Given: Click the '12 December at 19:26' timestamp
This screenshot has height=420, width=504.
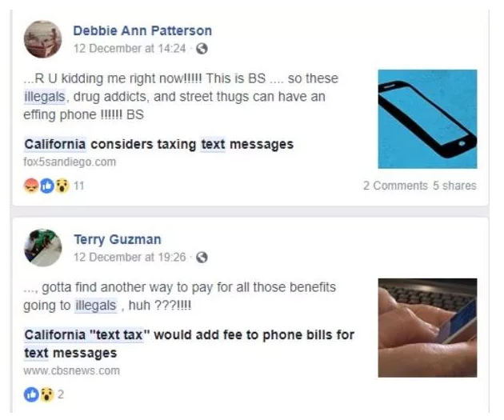Looking at the screenshot, I should click(x=130, y=257).
